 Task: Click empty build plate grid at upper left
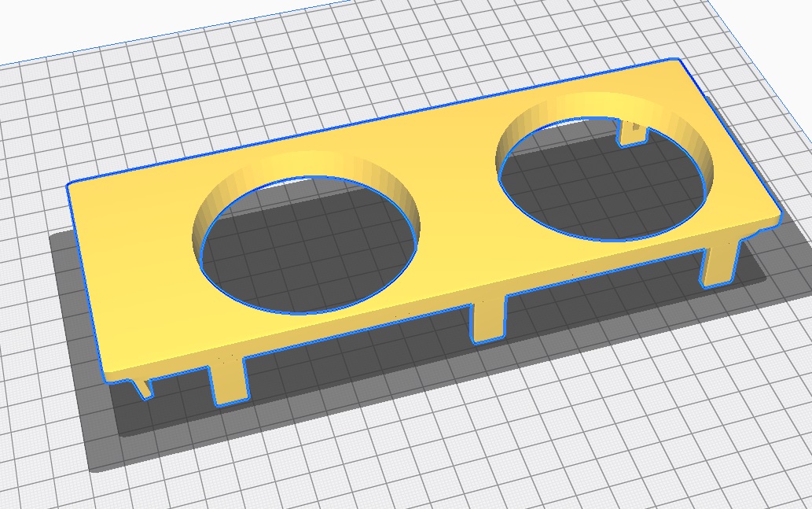tap(118, 102)
